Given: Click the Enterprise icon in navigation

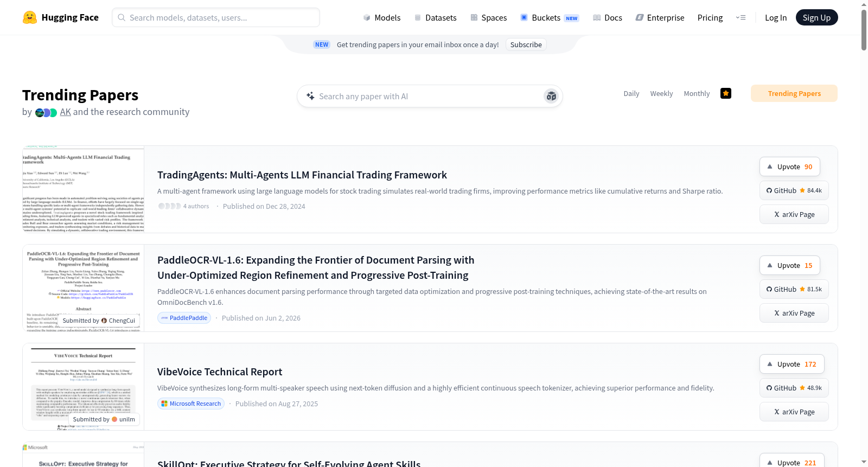Looking at the screenshot, I should pyautogui.click(x=640, y=17).
